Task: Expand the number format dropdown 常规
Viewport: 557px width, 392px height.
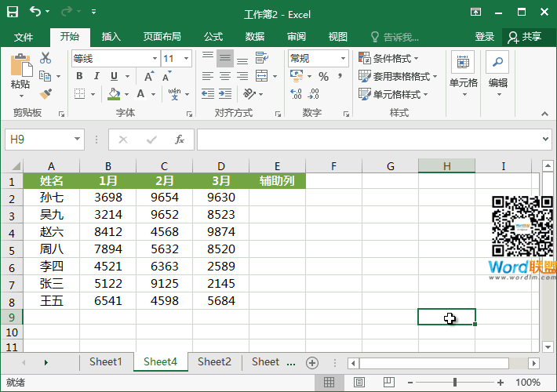Action: (x=318, y=58)
